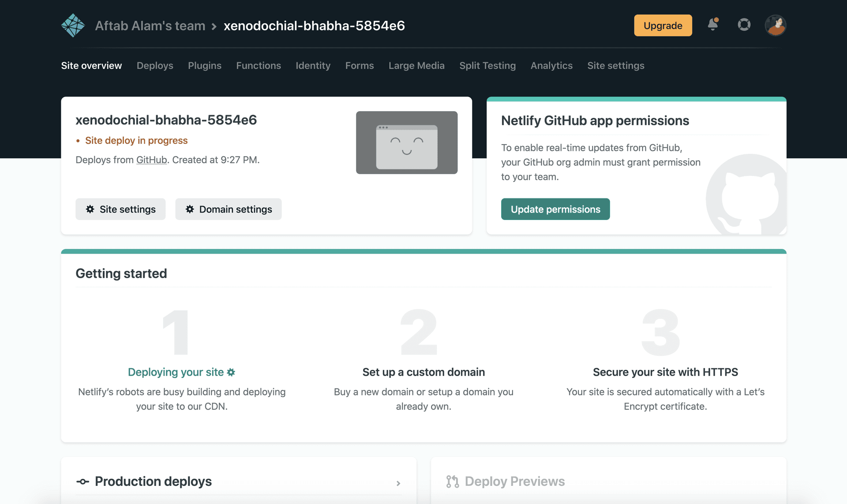
Task: Open the Large Media tab
Action: point(416,65)
